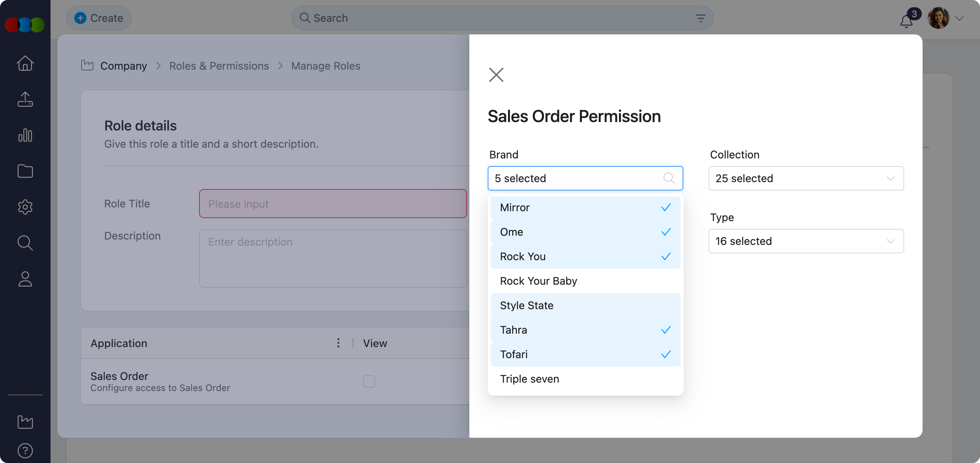The image size is (980, 463).
Task: Open the Analytics bar-chart sidebar icon
Action: click(24, 135)
